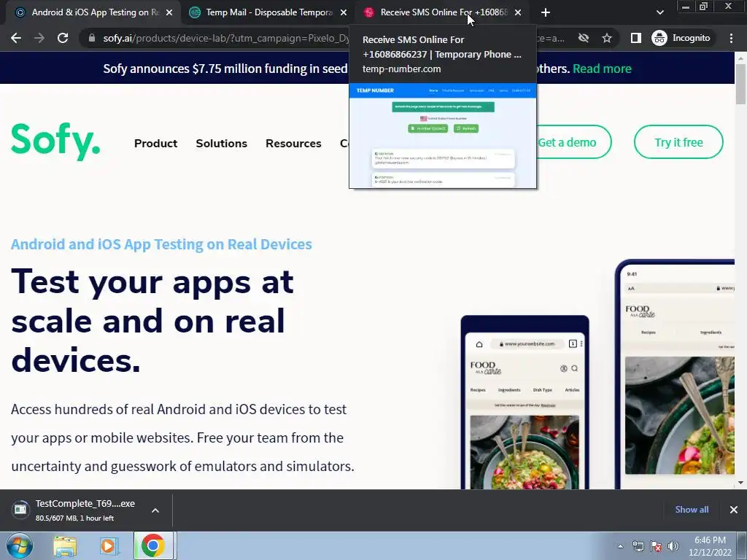Switch to Receive SMS Online tab
747x560 pixels.
[x=442, y=12]
